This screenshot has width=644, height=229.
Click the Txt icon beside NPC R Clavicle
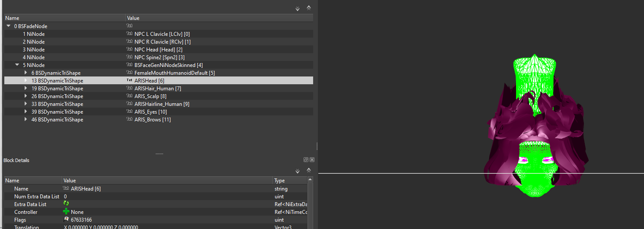(129, 41)
